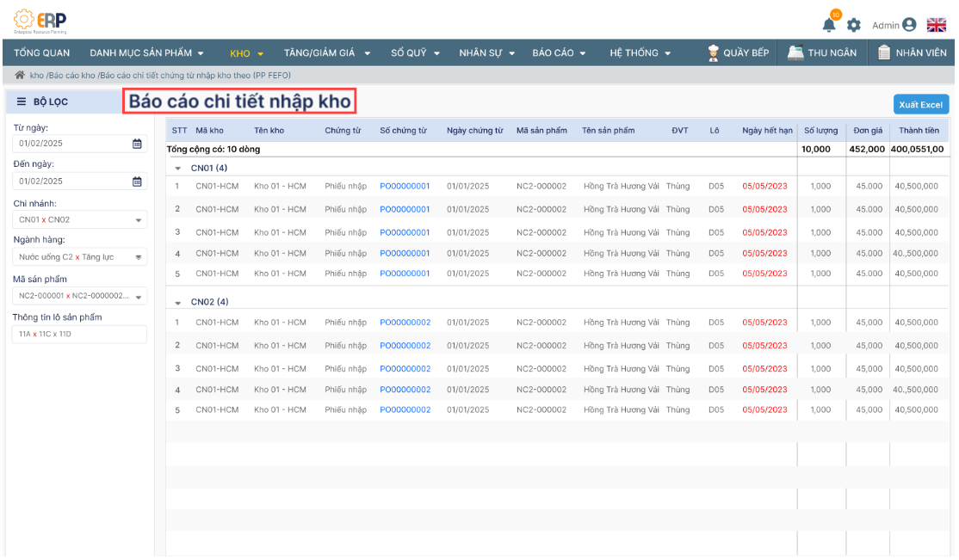Open calendar for Đến ngày field
The width and height of the screenshot is (959, 560).
pos(137,182)
